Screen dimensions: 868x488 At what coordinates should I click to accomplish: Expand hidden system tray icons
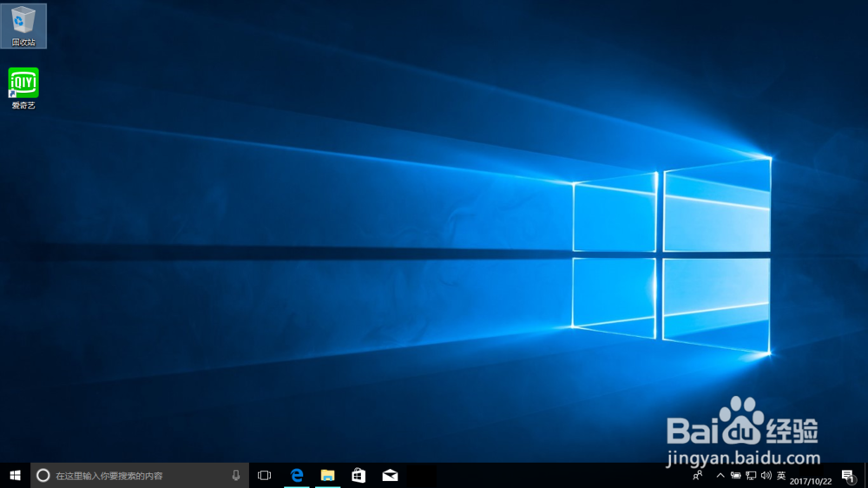point(720,475)
